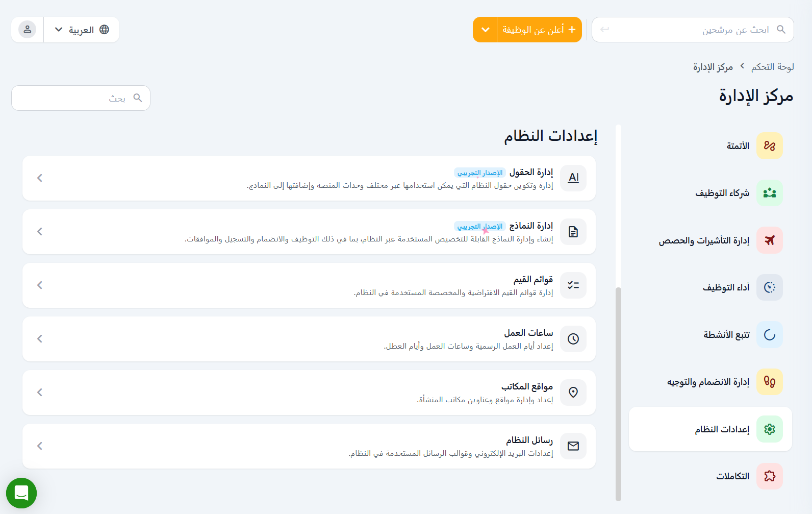The width and height of the screenshot is (812, 514).
Task: Click the location pin office locations icon
Action: click(573, 393)
